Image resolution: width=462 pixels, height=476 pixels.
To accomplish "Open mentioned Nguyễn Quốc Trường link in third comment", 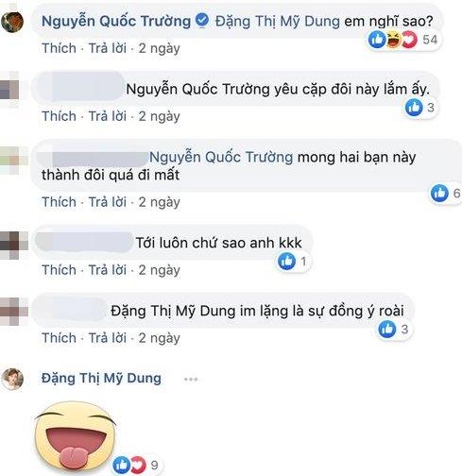I will (221, 157).
